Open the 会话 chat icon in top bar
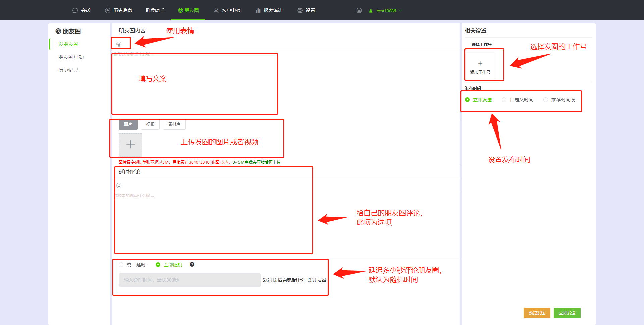The image size is (644, 325). click(x=75, y=11)
